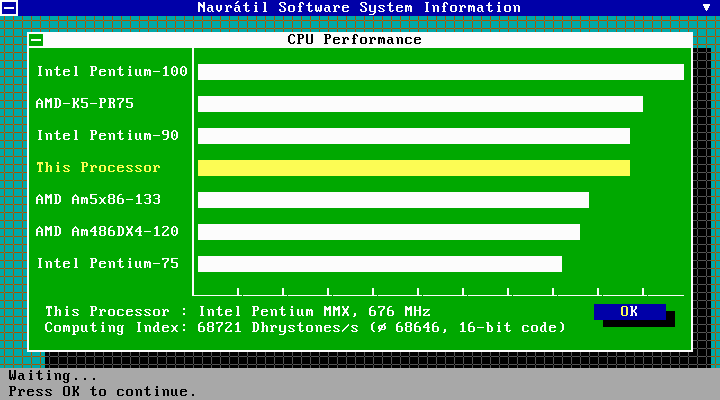The height and width of the screenshot is (400, 720).
Task: Open the main window system menu icon
Action: pyautogui.click(x=9, y=7)
